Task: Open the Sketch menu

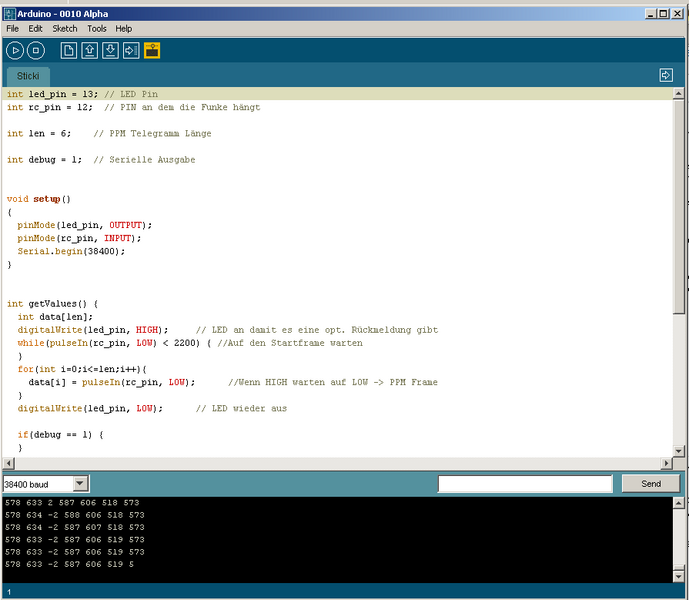Action: 65,29
